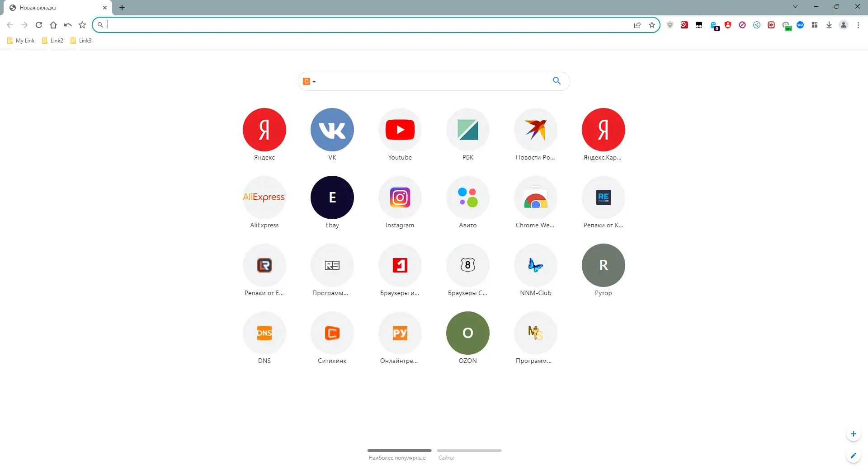Viewport: 868px width, 470px height.
Task: Switch to the Сайты tab below
Action: (x=446, y=457)
